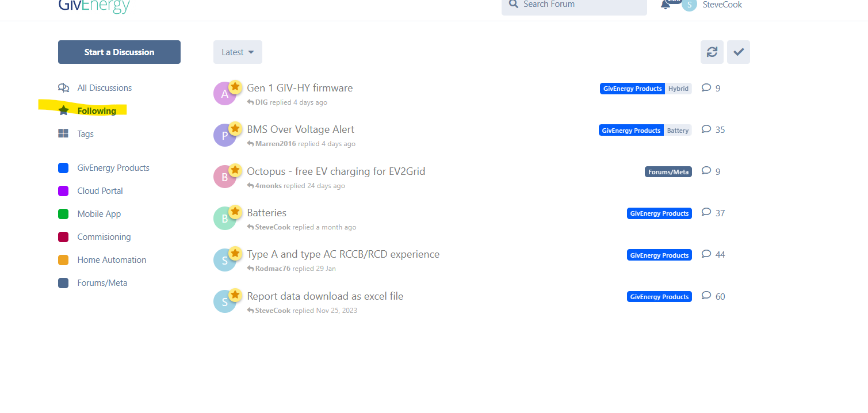Image resolution: width=868 pixels, height=413 pixels.
Task: Click the avatar on Report data download discussion
Action: click(225, 302)
